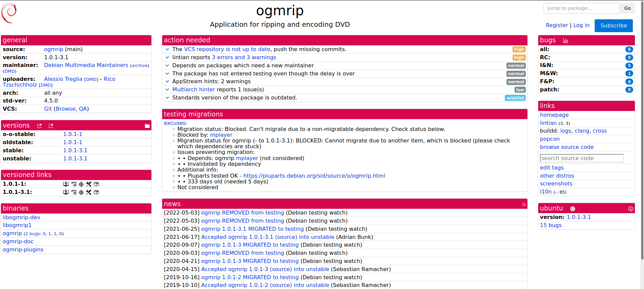This screenshot has width=644, height=289.
Task: Open the folder (pool directory) icon in versions
Action: 147,126
